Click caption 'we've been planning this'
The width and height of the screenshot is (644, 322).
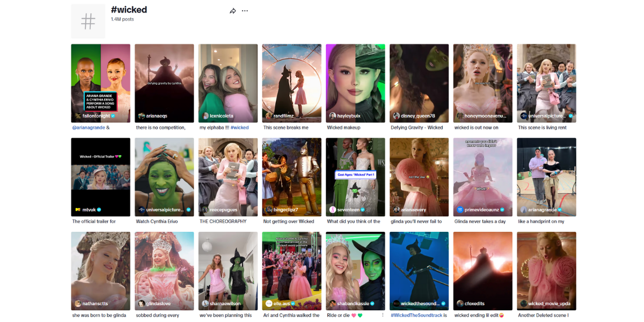226,316
